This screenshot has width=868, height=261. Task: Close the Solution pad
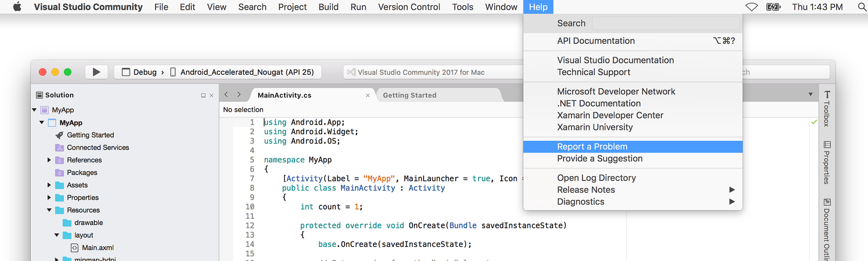point(212,95)
